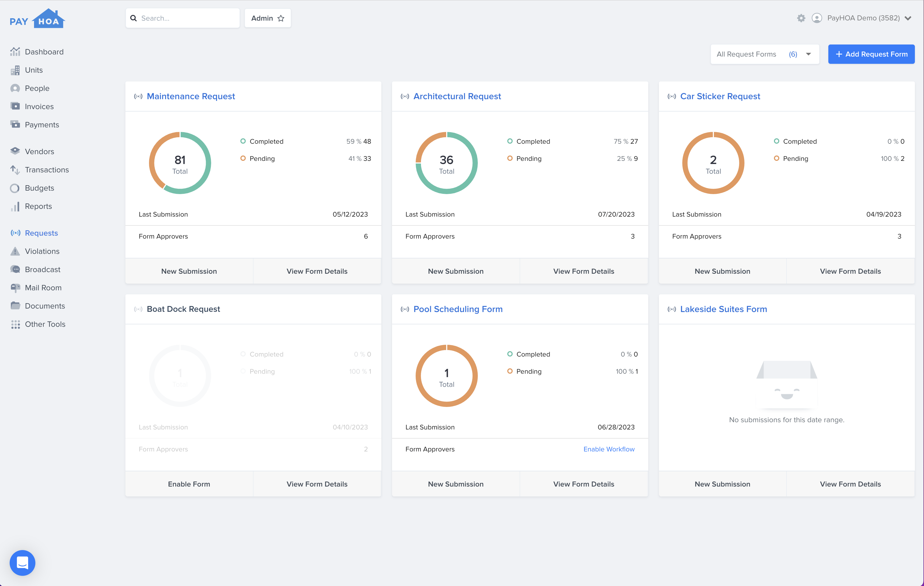Enable Workflow for Pool Scheduling Form

pyautogui.click(x=609, y=449)
